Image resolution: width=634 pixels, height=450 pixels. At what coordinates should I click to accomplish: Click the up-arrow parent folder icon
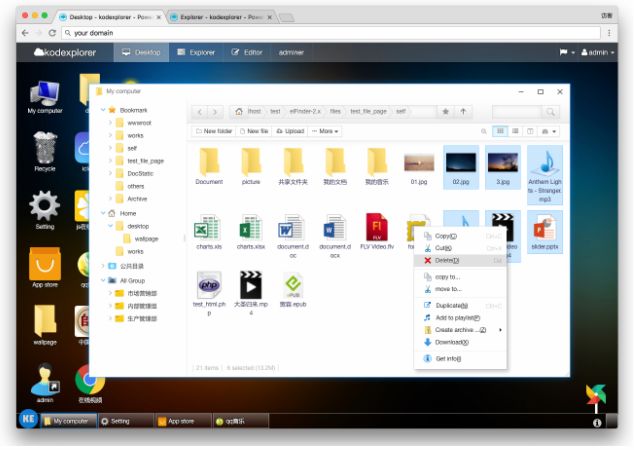coord(463,111)
